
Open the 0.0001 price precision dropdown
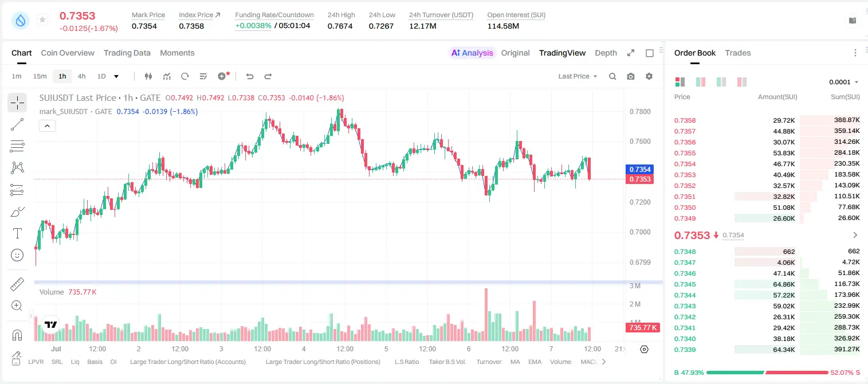[x=844, y=82]
